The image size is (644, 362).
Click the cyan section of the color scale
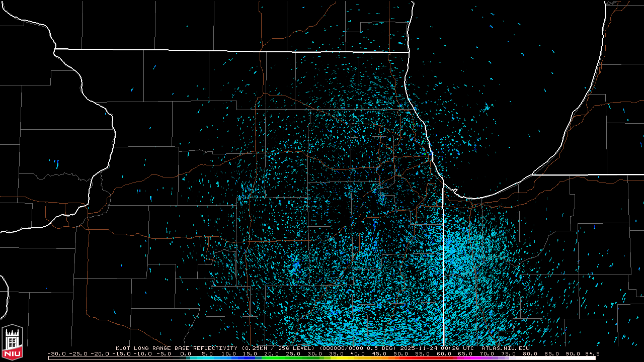point(206,358)
